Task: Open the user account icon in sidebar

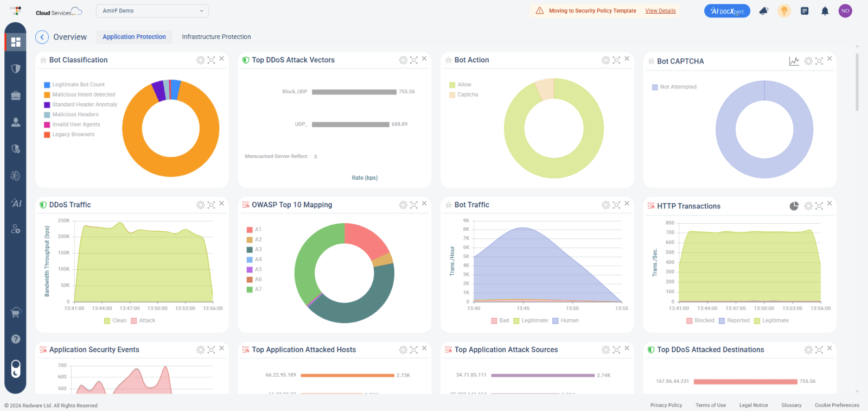Action: [x=16, y=122]
